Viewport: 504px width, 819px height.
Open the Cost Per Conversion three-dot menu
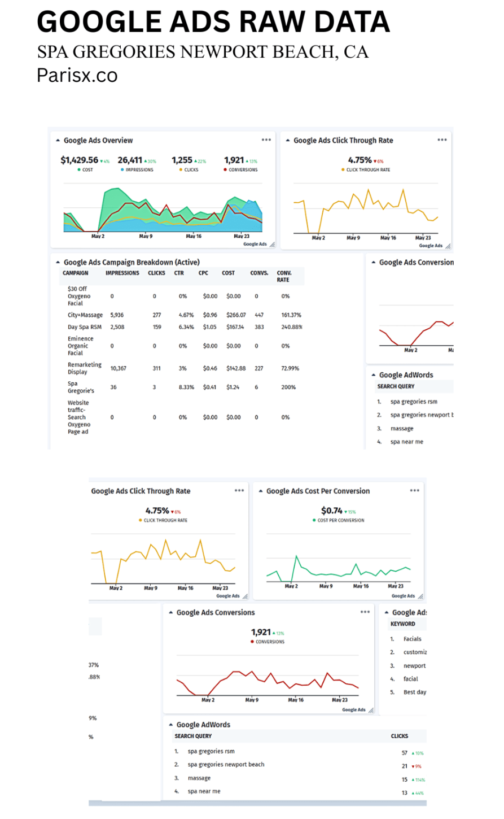pos(415,490)
